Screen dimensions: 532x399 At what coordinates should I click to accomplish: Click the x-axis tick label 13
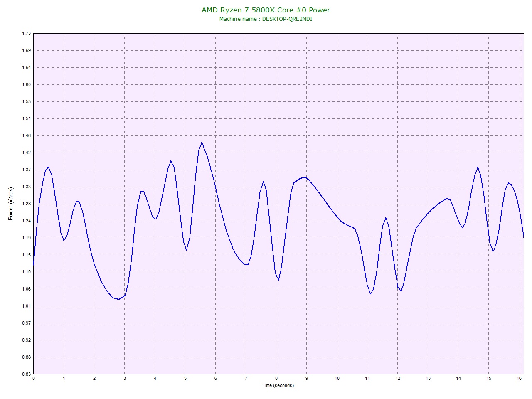[x=428, y=378]
